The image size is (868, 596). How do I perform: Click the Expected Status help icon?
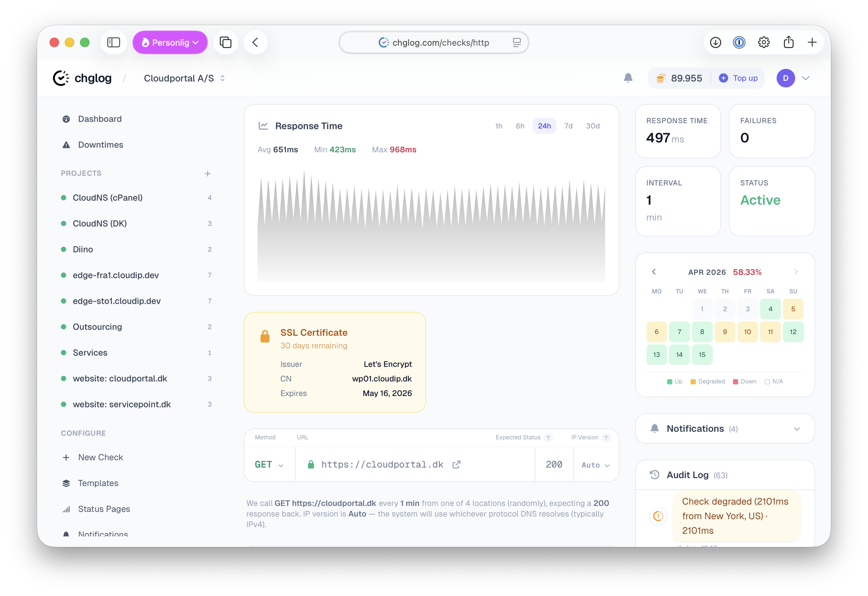tap(548, 438)
